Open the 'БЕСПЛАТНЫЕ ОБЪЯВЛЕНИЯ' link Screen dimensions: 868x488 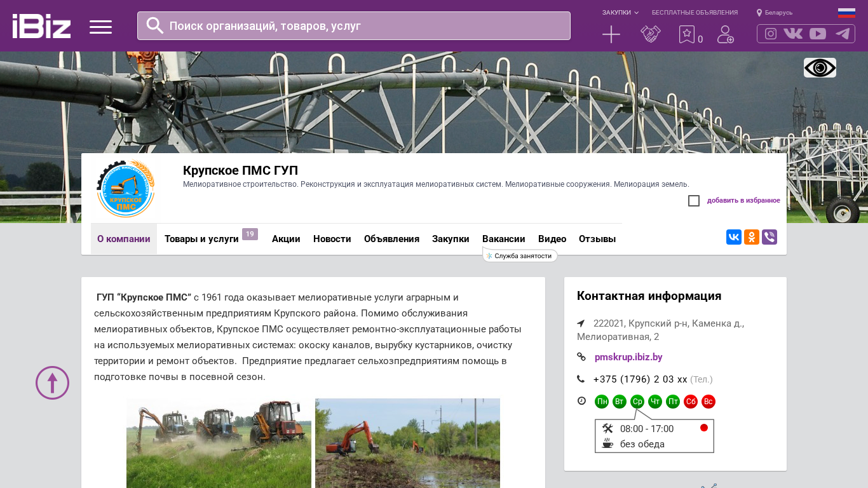[x=695, y=13]
